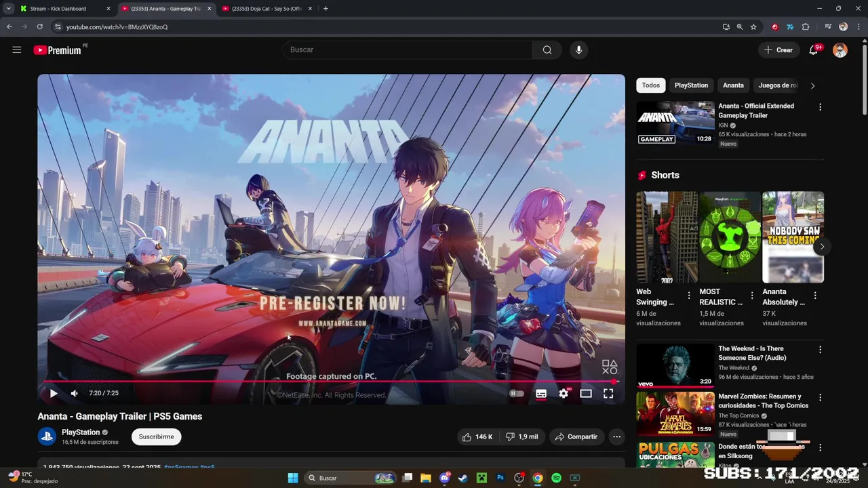Toggle subtitles in the video player
The image size is (868, 488).
(541, 393)
